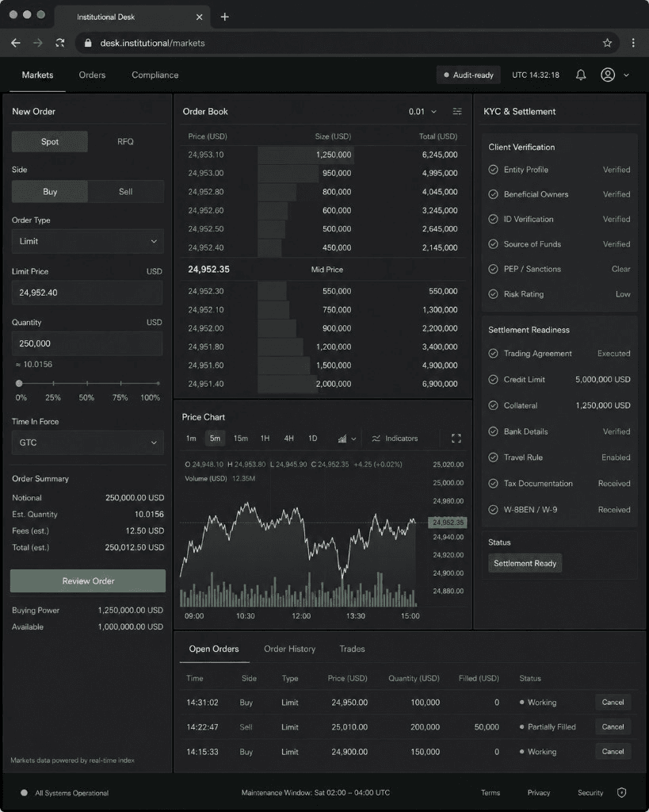Set chart interval to 15m

click(241, 439)
